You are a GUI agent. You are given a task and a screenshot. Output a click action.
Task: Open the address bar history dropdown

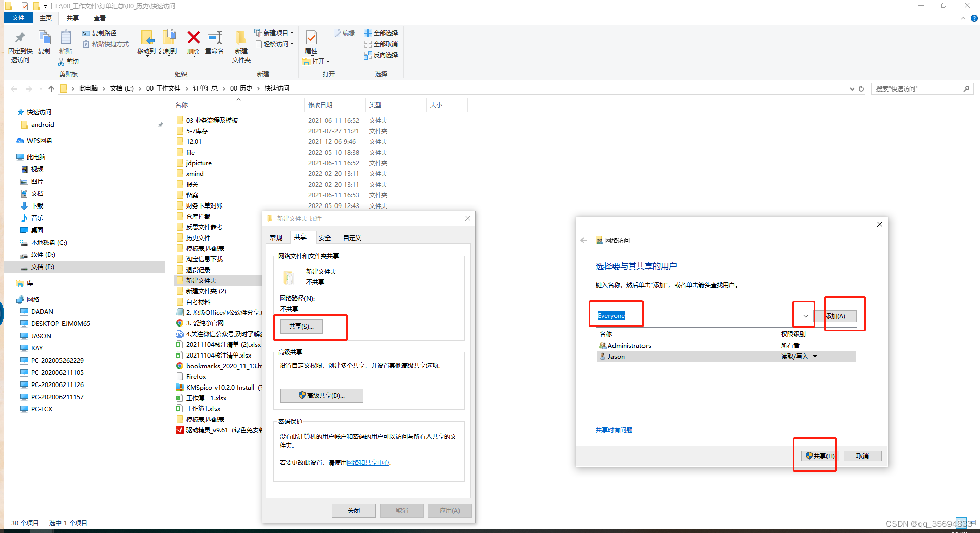point(852,88)
